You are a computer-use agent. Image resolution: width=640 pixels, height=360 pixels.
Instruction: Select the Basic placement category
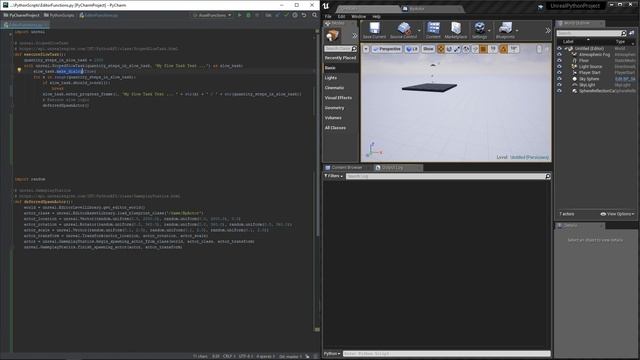[x=340, y=68]
